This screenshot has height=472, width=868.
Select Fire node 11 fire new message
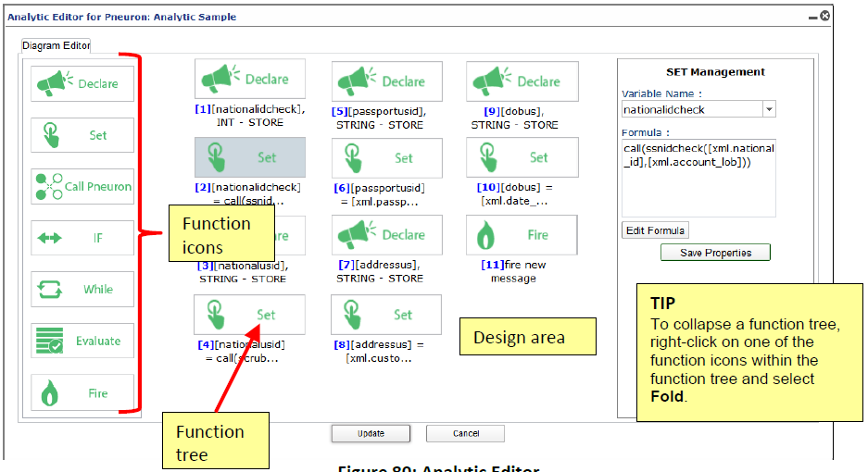[522, 235]
